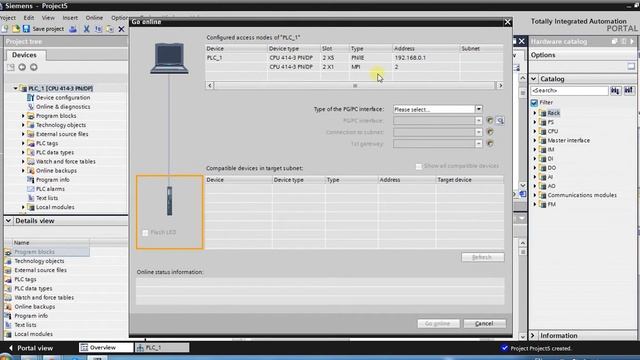Click the Go online button
Viewport: 640px width, 360px height.
click(438, 323)
